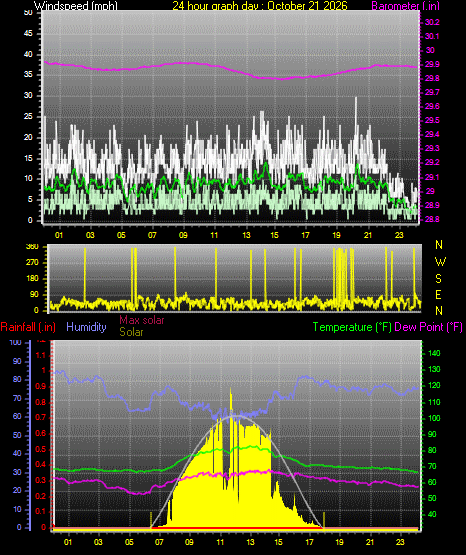466x555 pixels.
Task: Click hour 23 under the windspeed graph
Action: point(399,235)
